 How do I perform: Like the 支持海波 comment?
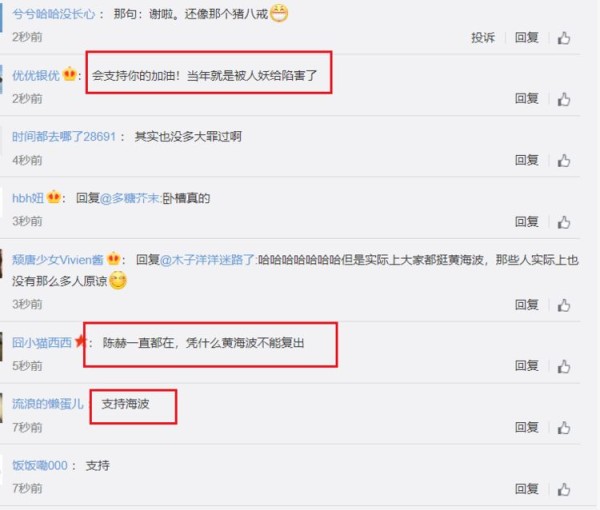tap(564, 428)
